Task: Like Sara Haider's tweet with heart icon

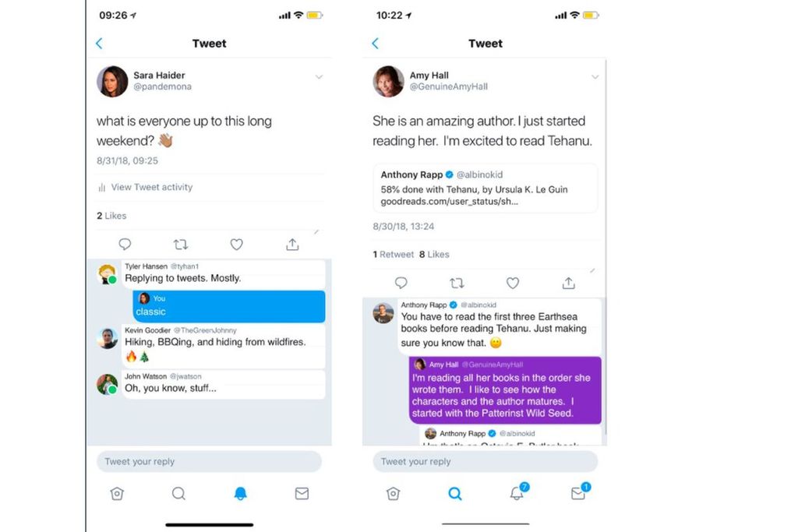Action: [236, 245]
